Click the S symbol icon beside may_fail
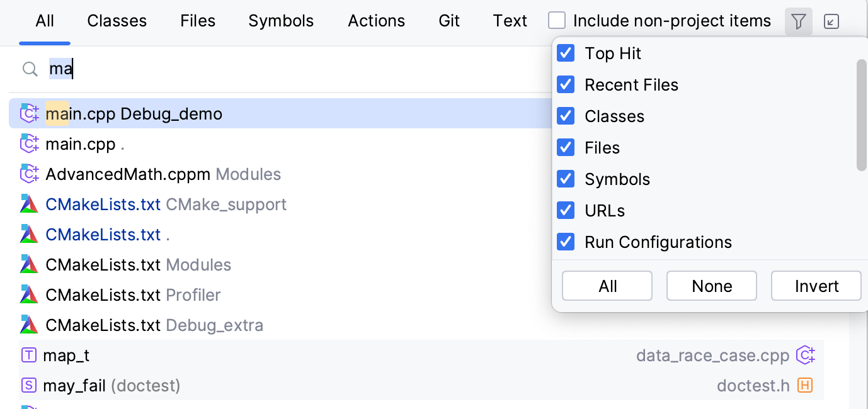868x409 pixels. (x=28, y=384)
